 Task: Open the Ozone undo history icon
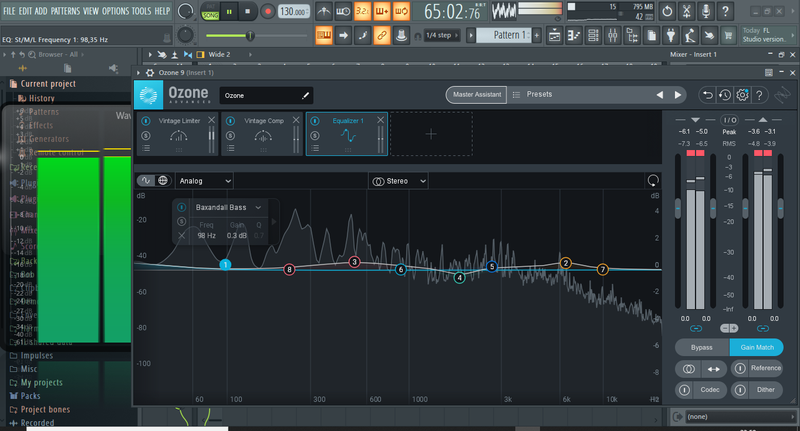pyautogui.click(x=725, y=95)
